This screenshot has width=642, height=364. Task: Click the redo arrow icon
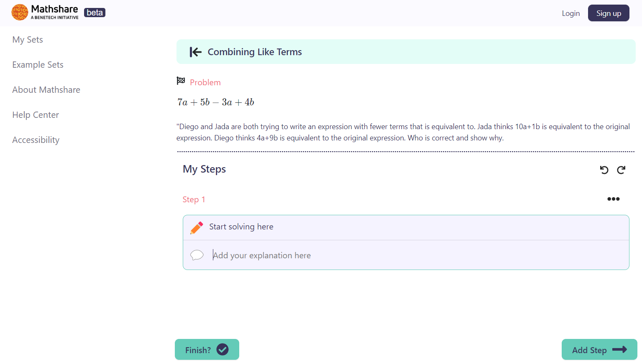(x=621, y=170)
